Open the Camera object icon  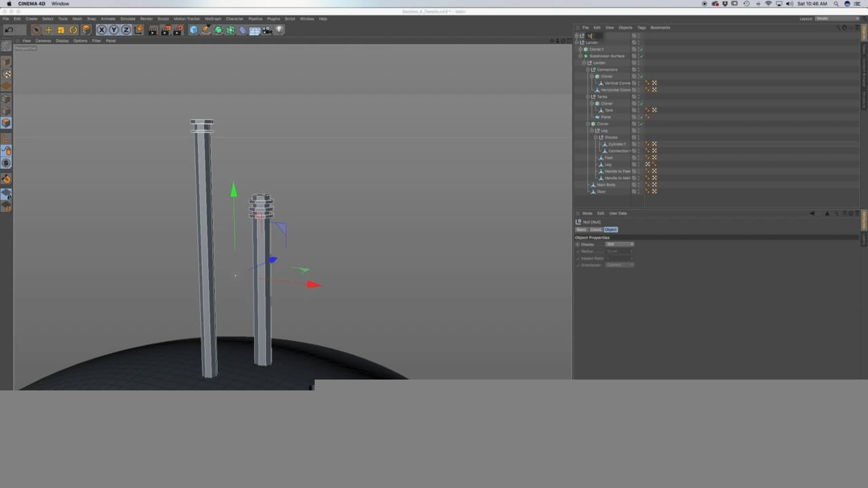(267, 30)
